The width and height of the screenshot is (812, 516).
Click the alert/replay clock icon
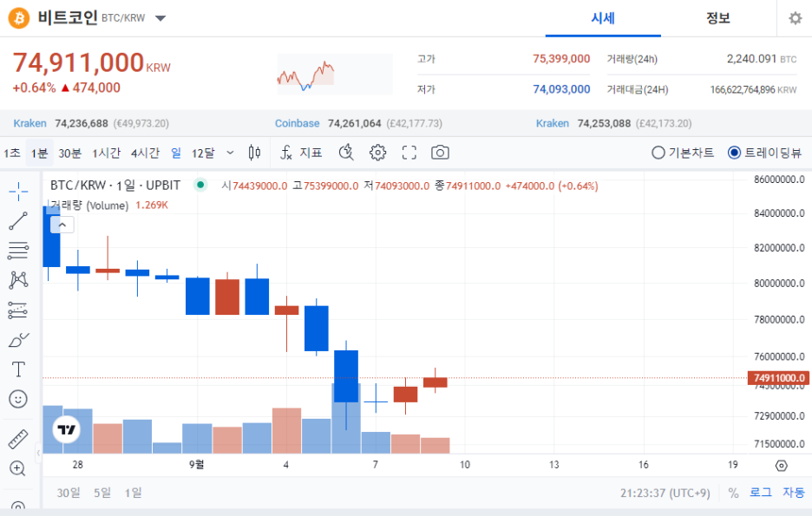click(x=346, y=153)
